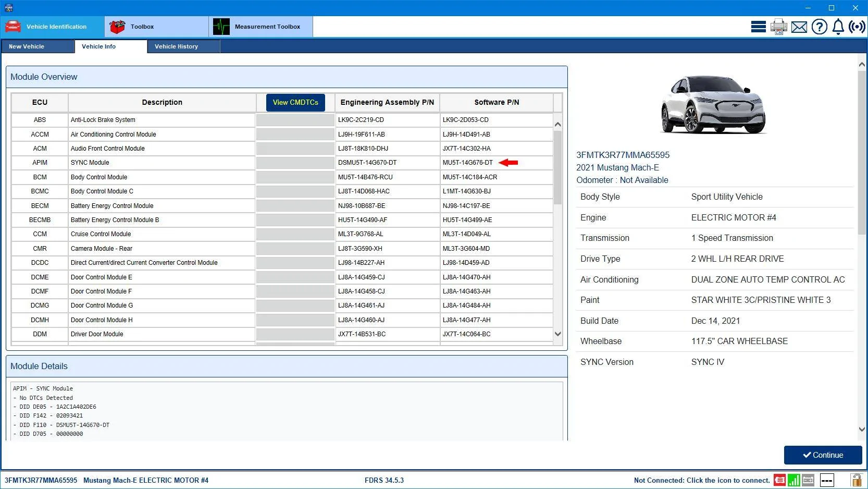Click the 2021 Mustang Mach-E text
Viewport: 868px width, 489px height.
coord(617,167)
